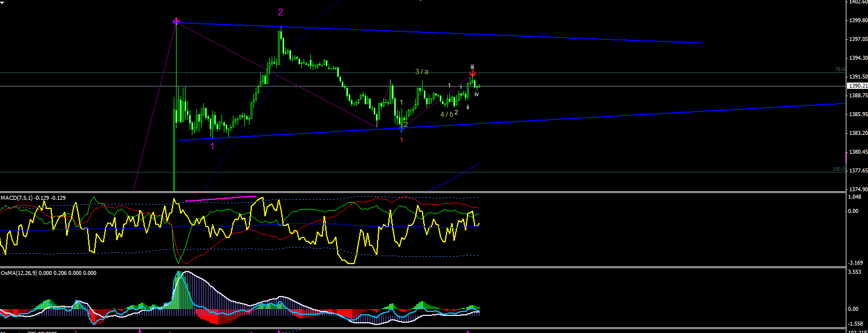The image size is (868, 333).
Task: Select the '4 / b' wave label
Action: tap(447, 114)
